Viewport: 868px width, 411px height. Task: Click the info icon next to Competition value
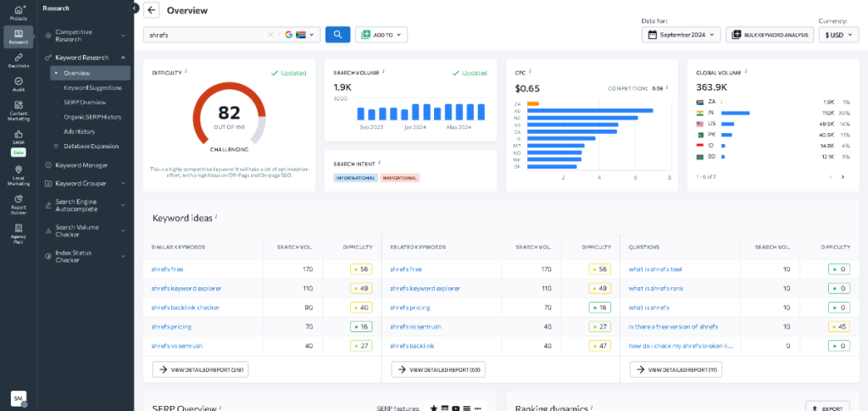coord(667,86)
